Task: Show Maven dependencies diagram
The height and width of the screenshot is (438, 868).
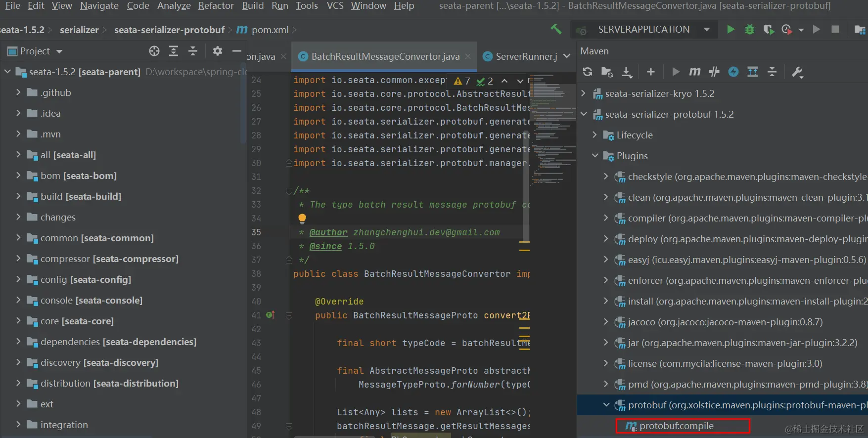Action: (753, 72)
